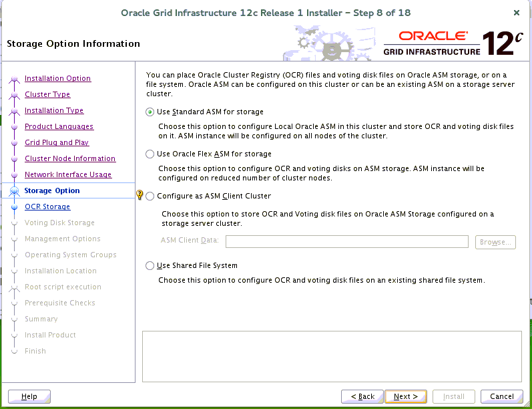Choose Configure as ASM Client Cluster option
Screen dimensions: 532x409
tap(150, 196)
